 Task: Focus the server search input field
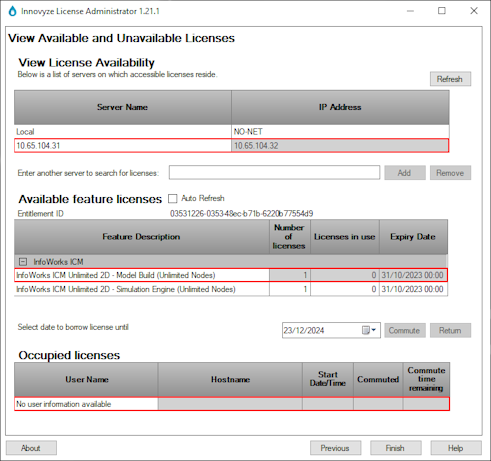pos(274,173)
